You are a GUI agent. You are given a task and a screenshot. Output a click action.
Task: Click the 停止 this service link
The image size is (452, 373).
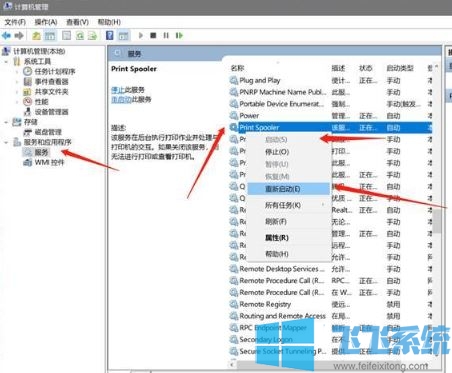click(x=118, y=90)
